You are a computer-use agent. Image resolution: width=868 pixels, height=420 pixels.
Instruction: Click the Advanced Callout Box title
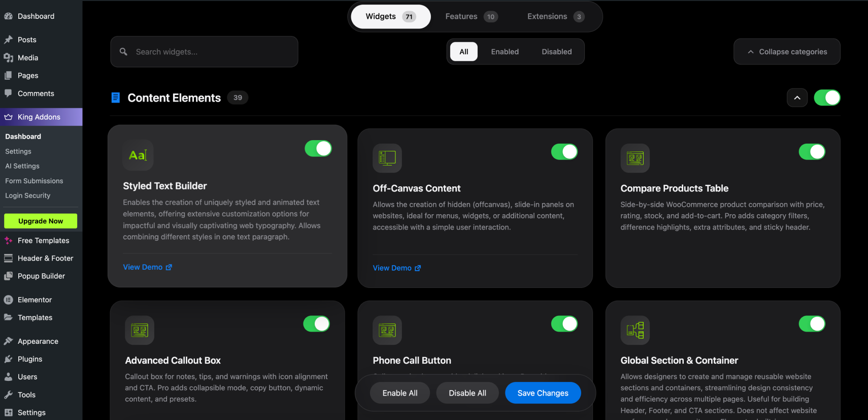coord(173,361)
